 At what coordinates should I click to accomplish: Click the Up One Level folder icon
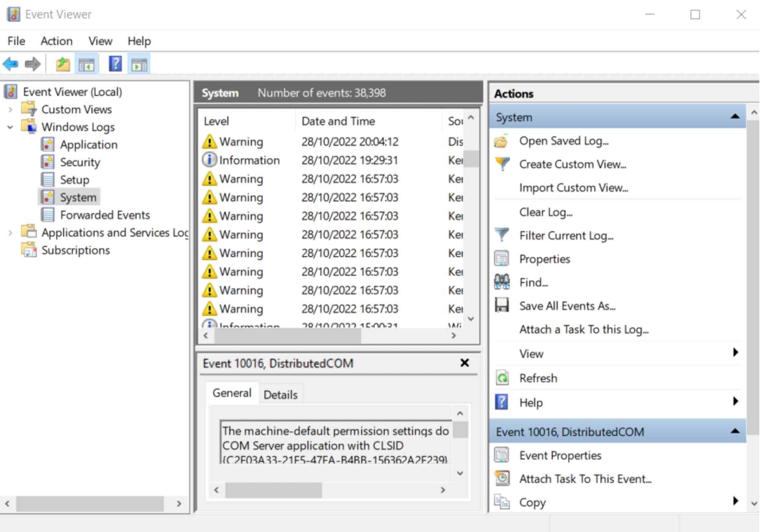[x=63, y=64]
